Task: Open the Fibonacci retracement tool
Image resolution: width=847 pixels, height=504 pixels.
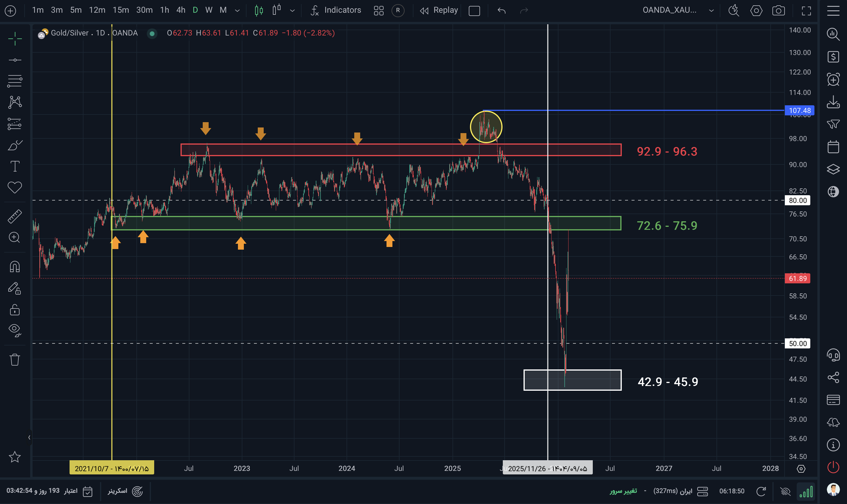Action: [15, 81]
